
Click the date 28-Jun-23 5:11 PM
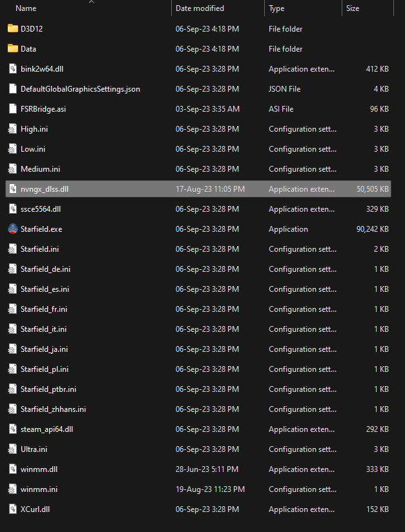(x=207, y=469)
